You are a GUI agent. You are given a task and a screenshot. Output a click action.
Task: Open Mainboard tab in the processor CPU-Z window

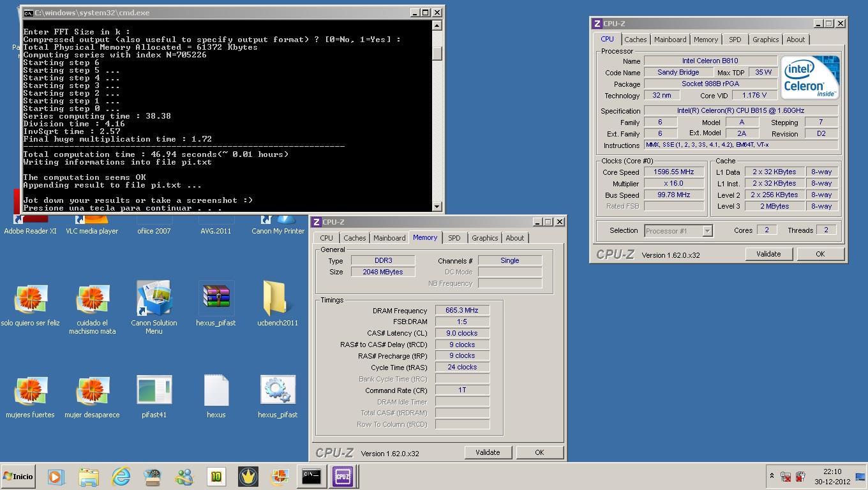click(670, 40)
